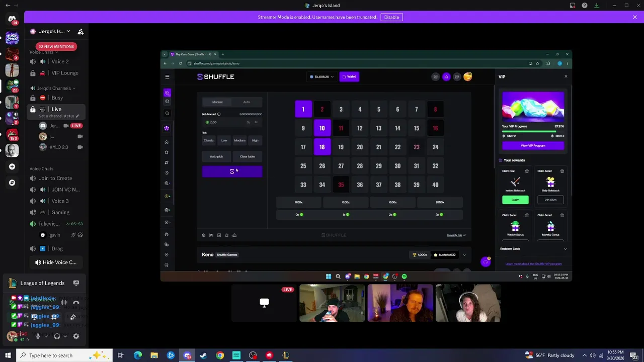Open Discover servers compass icon

click(12, 183)
